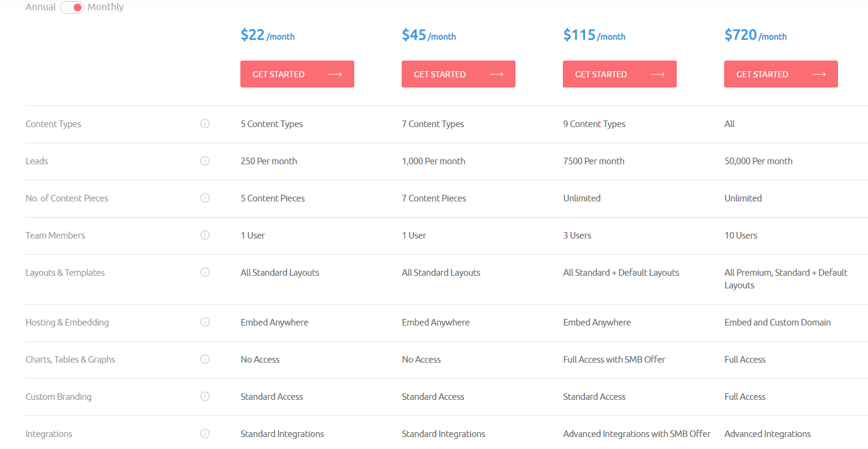Viewport: 868px width, 449px height.
Task: Click info icon beside Leads row
Action: click(205, 161)
